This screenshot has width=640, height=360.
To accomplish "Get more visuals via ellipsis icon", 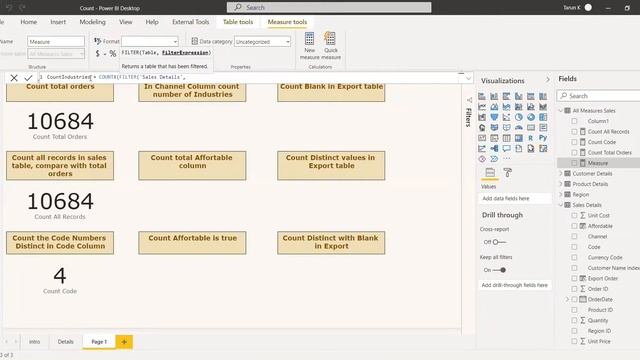I will (x=507, y=159).
